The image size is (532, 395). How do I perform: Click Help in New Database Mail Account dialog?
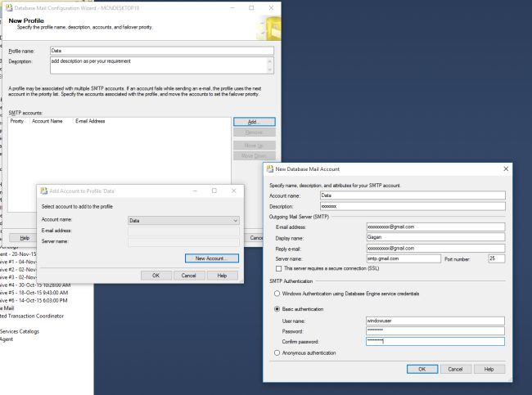489,369
